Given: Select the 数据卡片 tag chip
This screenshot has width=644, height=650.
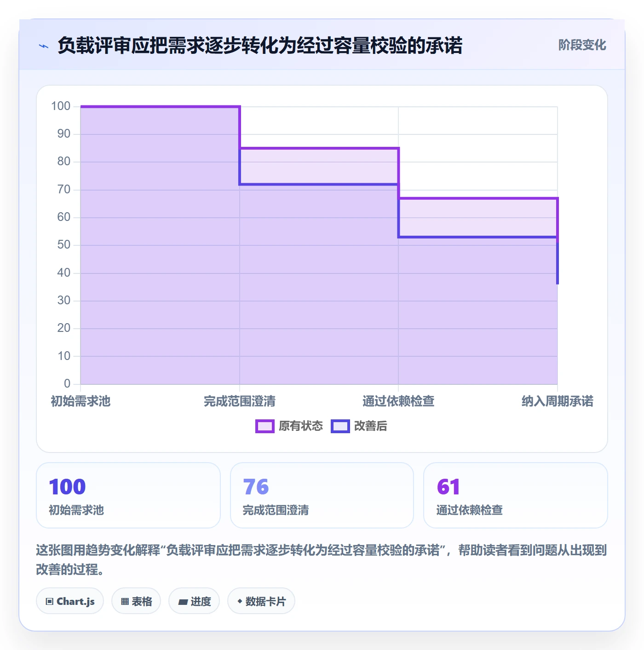Looking at the screenshot, I should tap(261, 601).
